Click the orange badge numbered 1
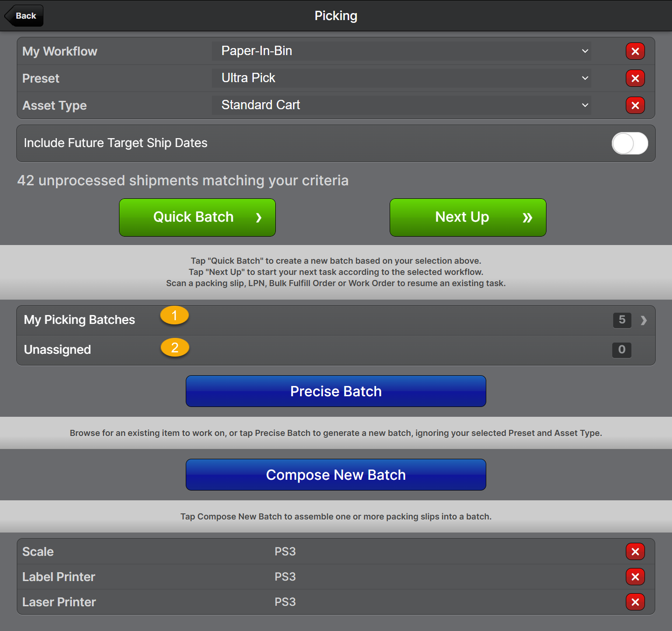This screenshot has width=672, height=631. (x=175, y=315)
